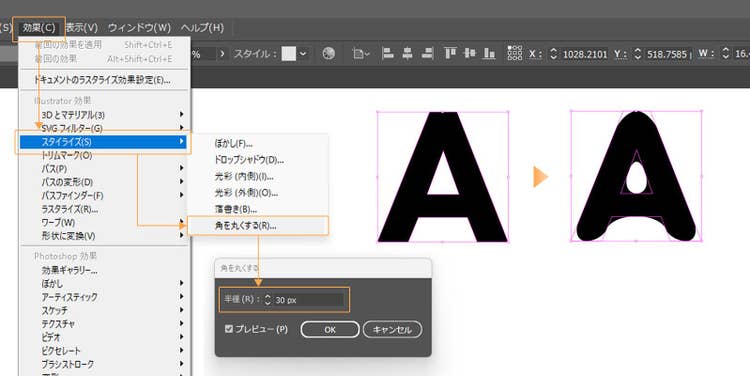Screen dimensions: 750x376
Task: Click horizontal align right icon
Action: click(x=427, y=54)
